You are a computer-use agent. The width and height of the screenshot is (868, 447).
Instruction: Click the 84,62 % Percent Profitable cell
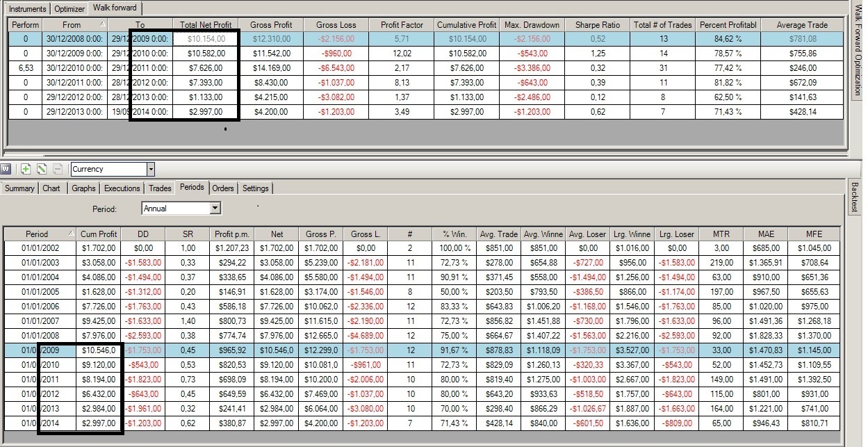(x=728, y=39)
